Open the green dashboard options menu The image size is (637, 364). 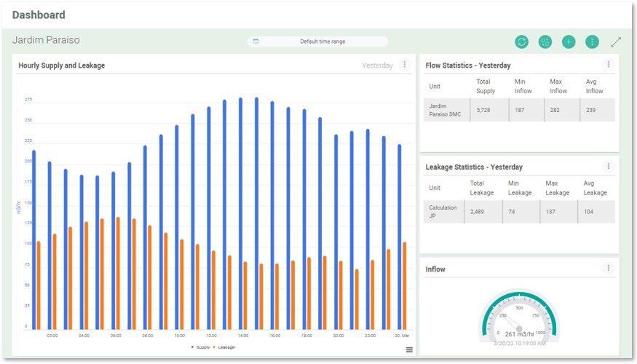click(593, 41)
